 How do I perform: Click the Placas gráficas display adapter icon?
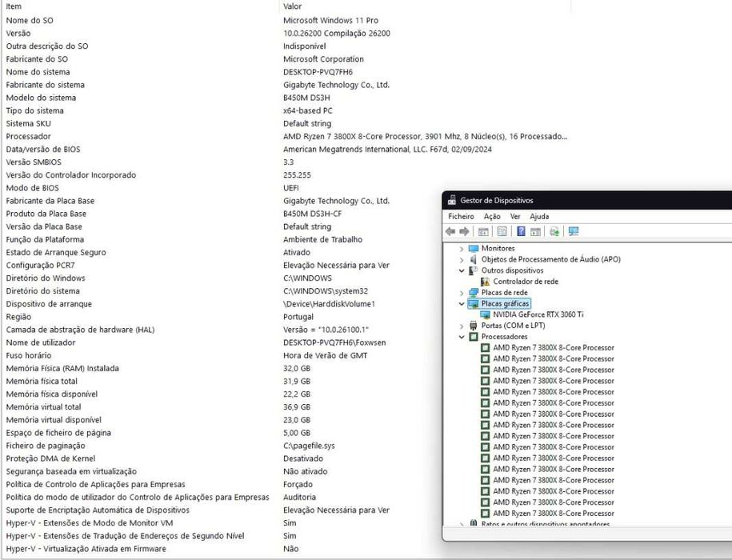pyautogui.click(x=474, y=303)
